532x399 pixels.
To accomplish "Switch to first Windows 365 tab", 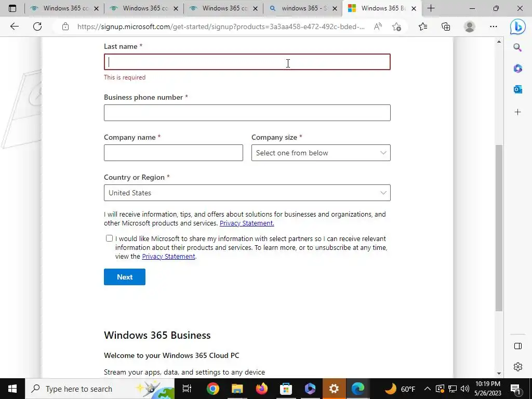I will [x=64, y=8].
